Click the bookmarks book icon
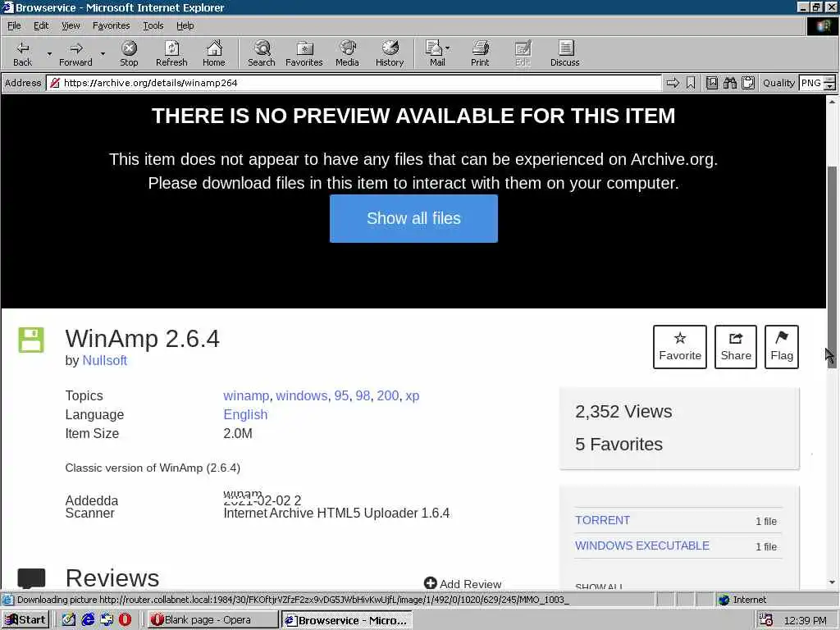840x630 pixels. (x=711, y=83)
